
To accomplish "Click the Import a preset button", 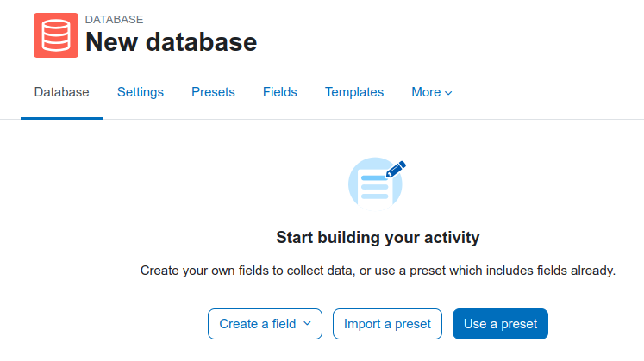I will coord(387,324).
